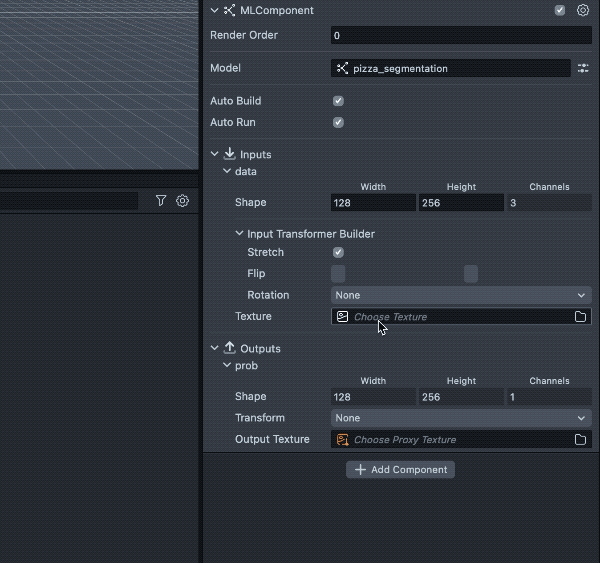Click the MLComponent network icon

pos(229,10)
